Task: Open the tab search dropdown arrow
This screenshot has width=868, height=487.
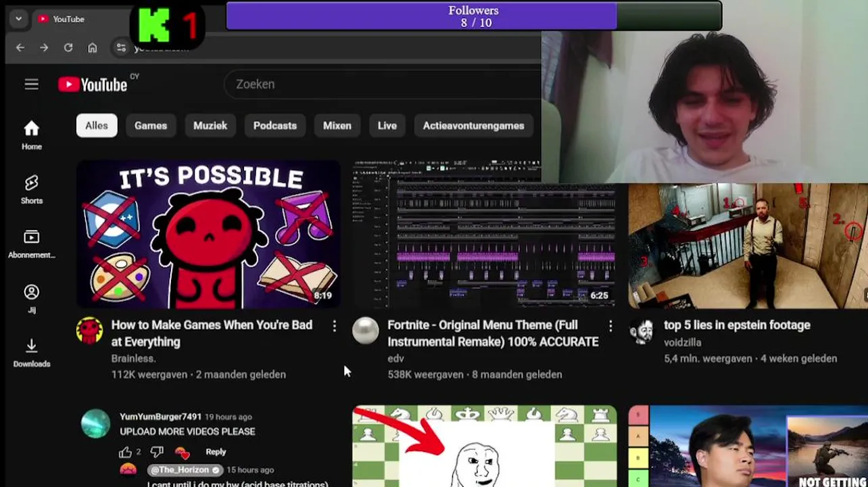Action: (18, 19)
